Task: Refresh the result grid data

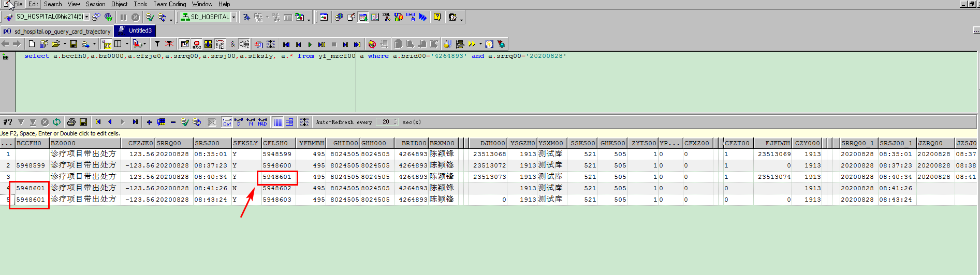Action: click(x=56, y=122)
